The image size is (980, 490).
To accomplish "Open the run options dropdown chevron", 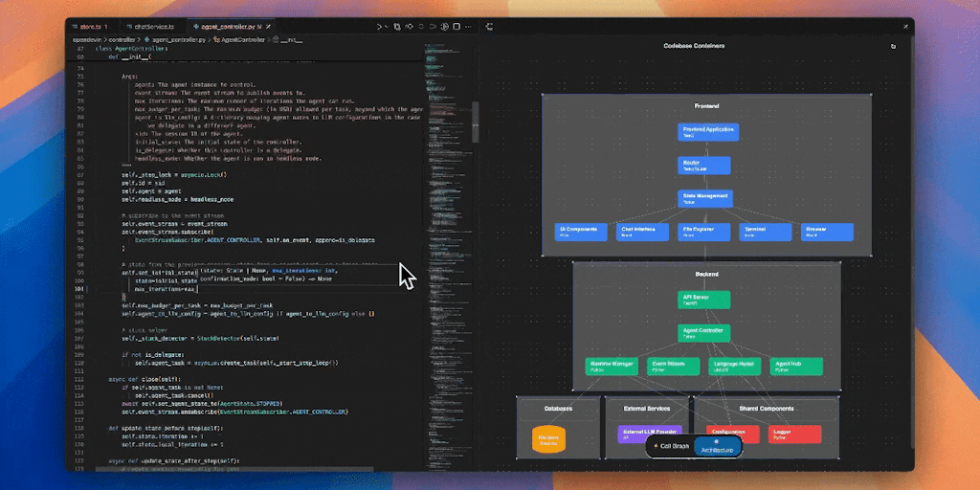I will (x=389, y=27).
